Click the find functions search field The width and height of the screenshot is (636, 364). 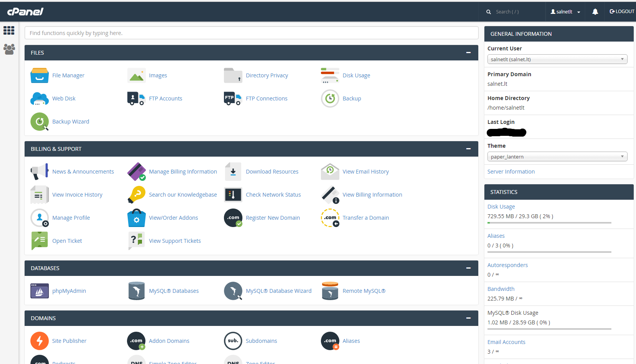pyautogui.click(x=251, y=33)
